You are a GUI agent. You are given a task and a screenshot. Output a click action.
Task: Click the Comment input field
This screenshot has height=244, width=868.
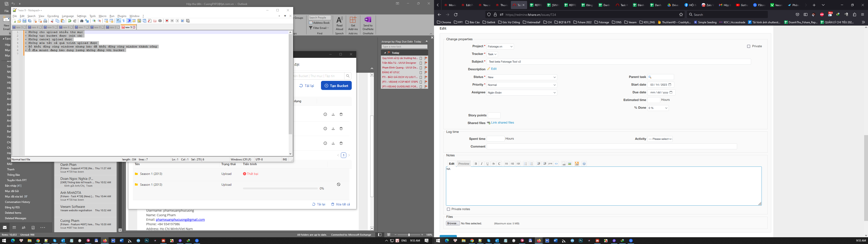click(612, 147)
